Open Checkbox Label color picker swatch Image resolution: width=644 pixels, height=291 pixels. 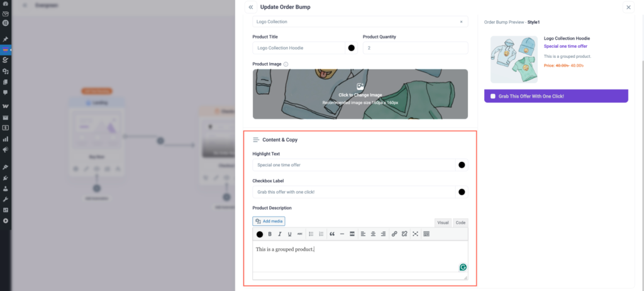click(x=462, y=192)
